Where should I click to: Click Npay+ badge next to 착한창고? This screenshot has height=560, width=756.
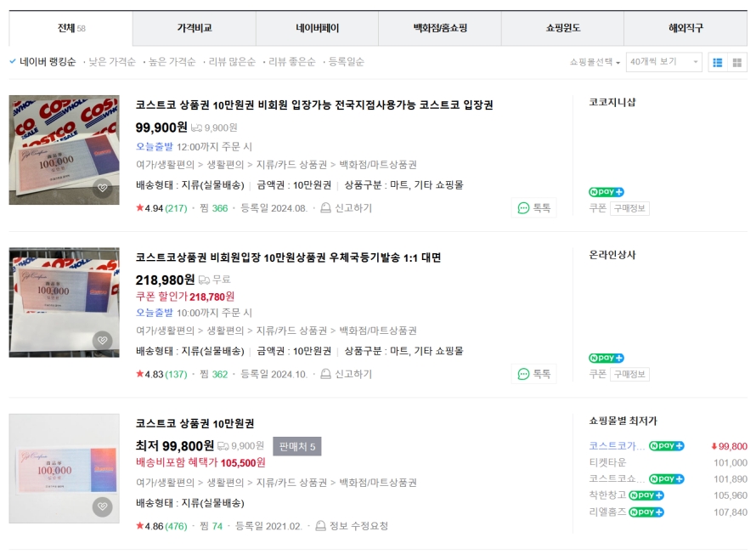tap(646, 495)
